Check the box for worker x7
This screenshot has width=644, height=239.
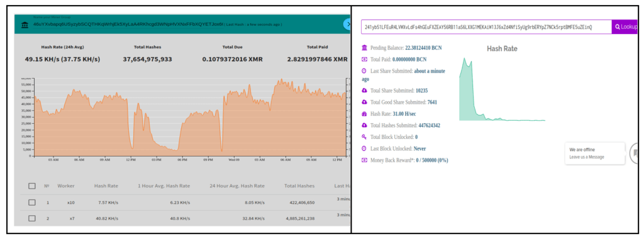tap(32, 218)
